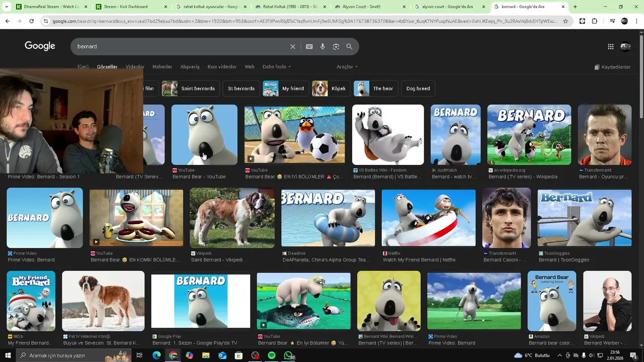644x362 pixels.
Task: Open the Google account avatar
Action: tap(625, 46)
